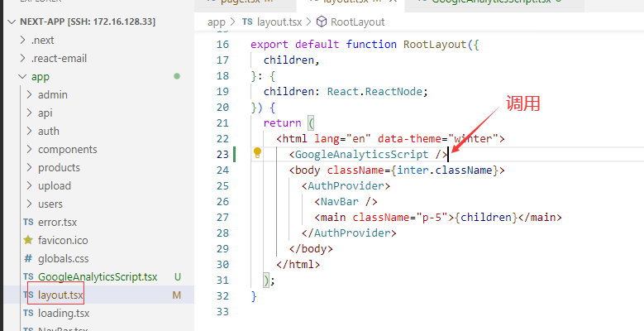Expand the auth folder

30,132
